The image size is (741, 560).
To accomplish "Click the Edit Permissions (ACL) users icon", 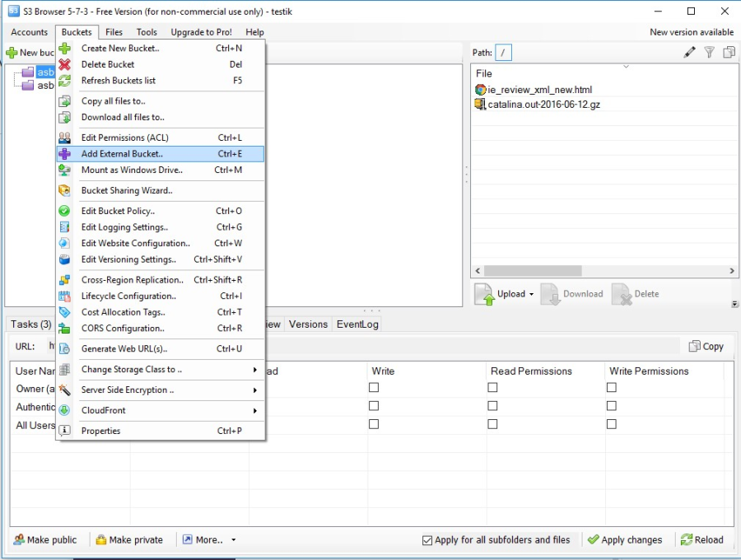I will (65, 138).
